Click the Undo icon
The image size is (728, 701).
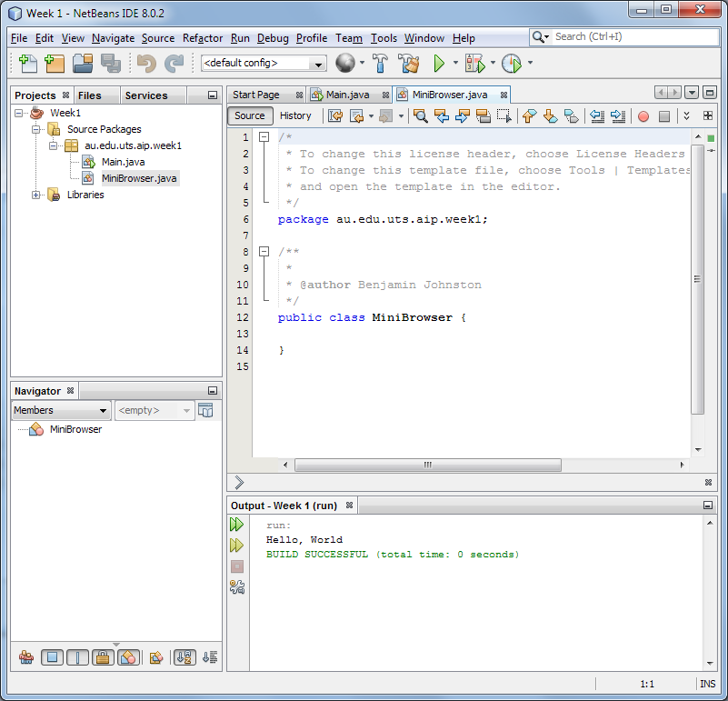pyautogui.click(x=145, y=63)
